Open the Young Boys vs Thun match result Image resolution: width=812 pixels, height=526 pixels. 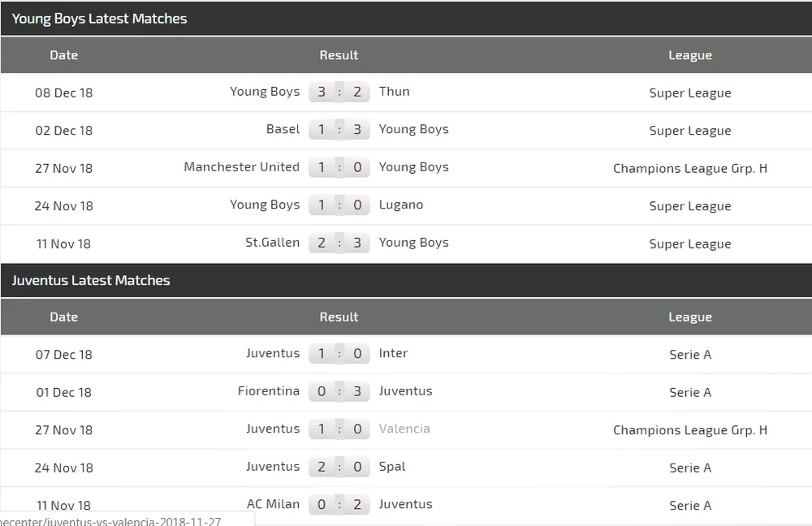pyautogui.click(x=339, y=92)
